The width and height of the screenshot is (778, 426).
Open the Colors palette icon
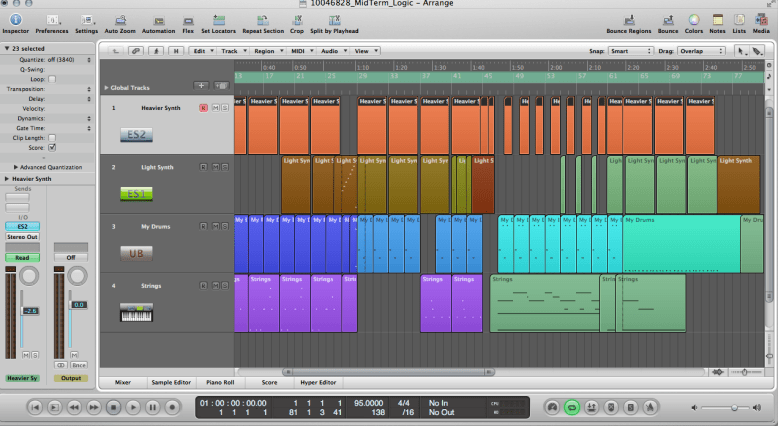(x=694, y=19)
